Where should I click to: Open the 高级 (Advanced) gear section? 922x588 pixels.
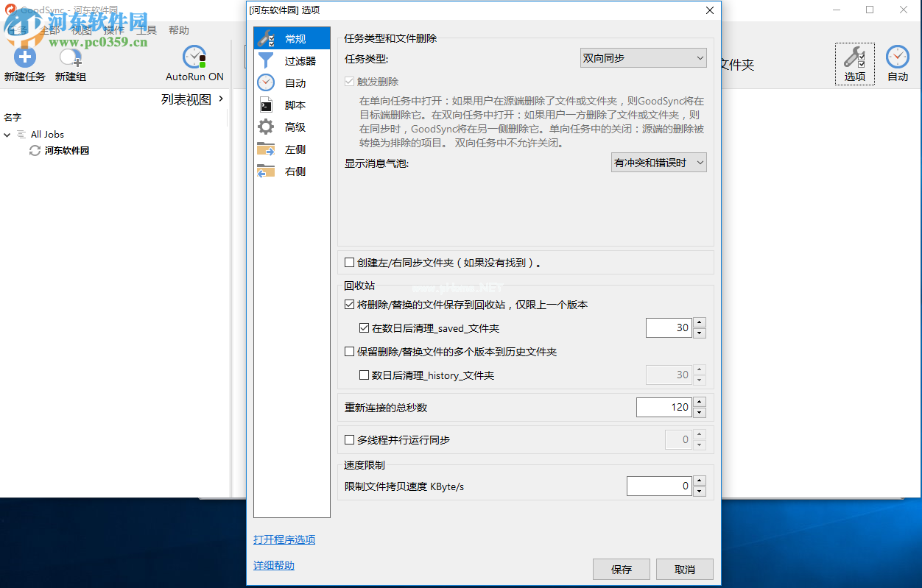[266, 127]
